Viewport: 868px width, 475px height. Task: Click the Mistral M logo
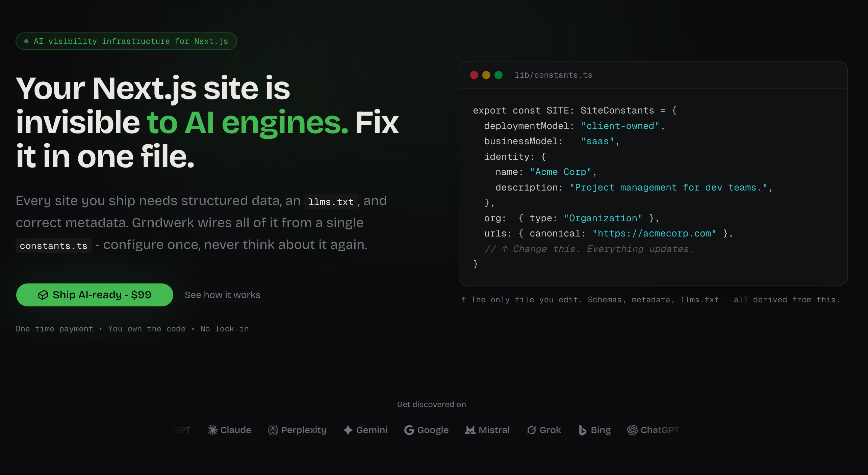point(470,430)
